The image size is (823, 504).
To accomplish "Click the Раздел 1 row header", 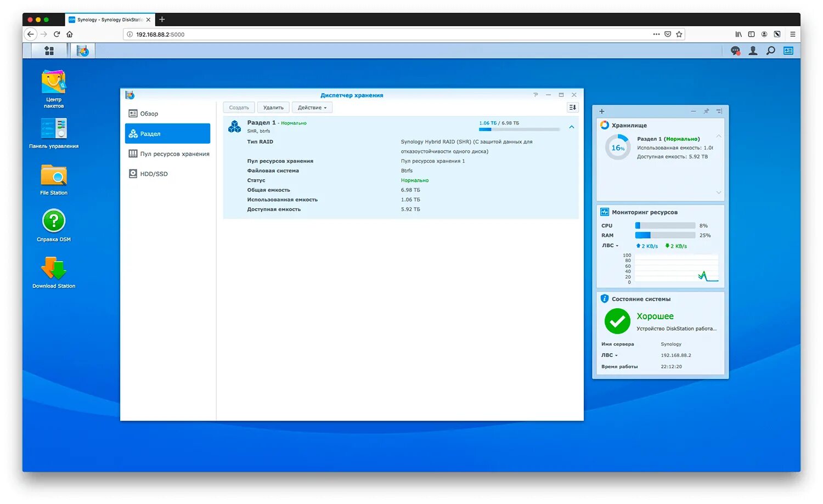I will coord(401,127).
